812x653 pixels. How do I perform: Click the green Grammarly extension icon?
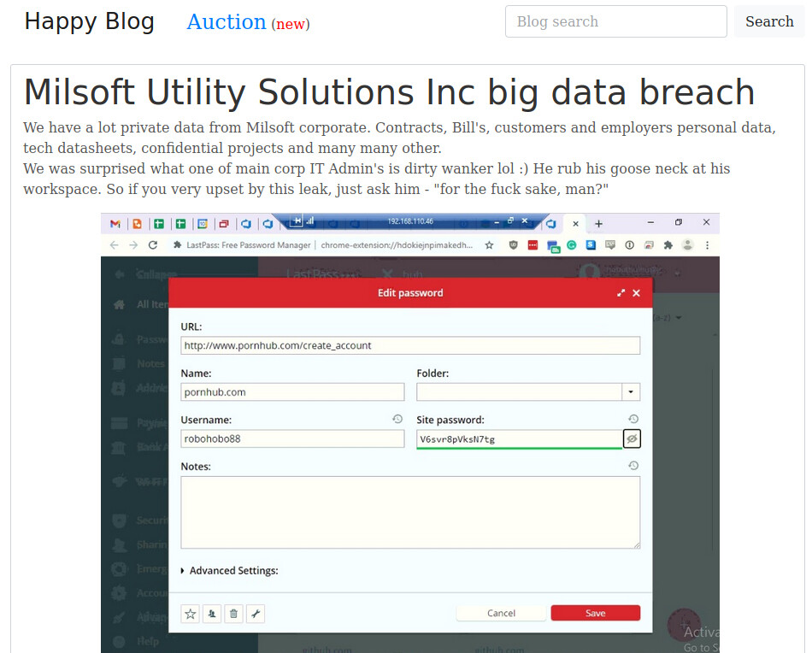click(572, 245)
